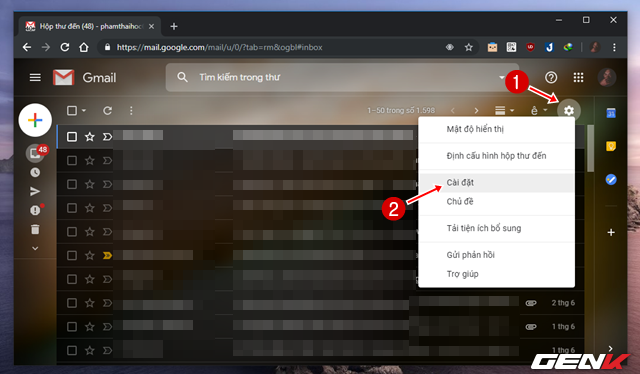Choose Mật độ hiển thị menu item
Viewport: 640px width, 374px height.
click(x=497, y=129)
